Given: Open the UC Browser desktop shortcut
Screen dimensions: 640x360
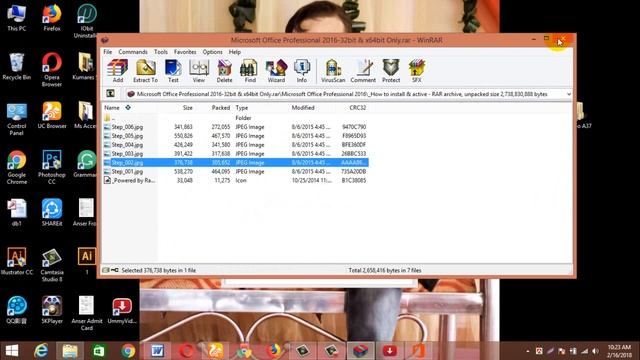Looking at the screenshot, I should pos(52,115).
